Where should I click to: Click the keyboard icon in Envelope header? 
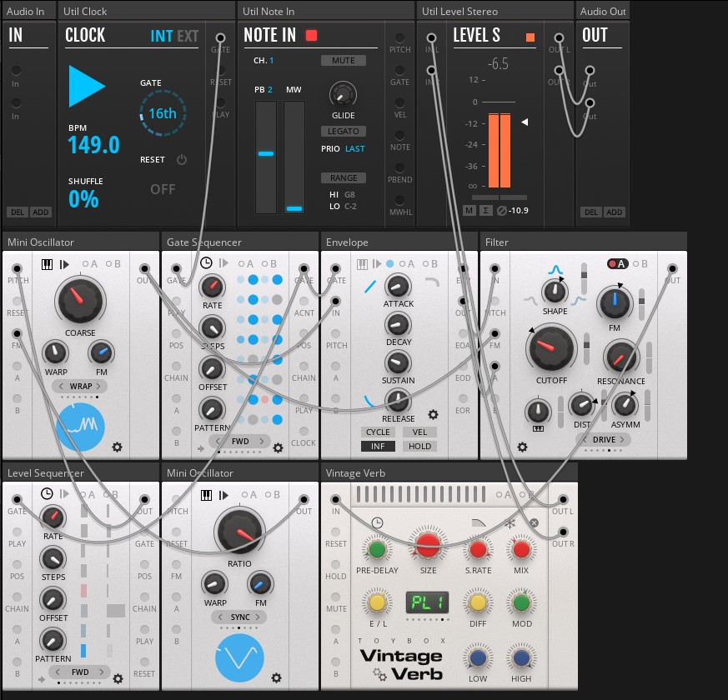point(362,264)
